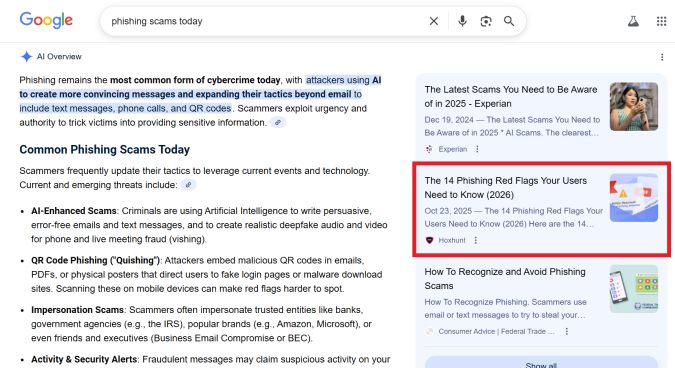675x368 pixels.
Task: Open more options beside Federal Trade source
Action: (567, 331)
